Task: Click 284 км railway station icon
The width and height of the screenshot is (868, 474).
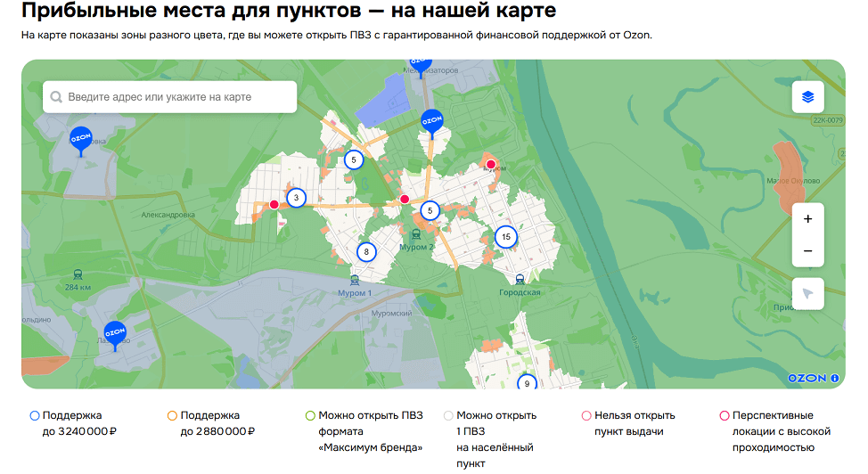Action: tap(78, 274)
